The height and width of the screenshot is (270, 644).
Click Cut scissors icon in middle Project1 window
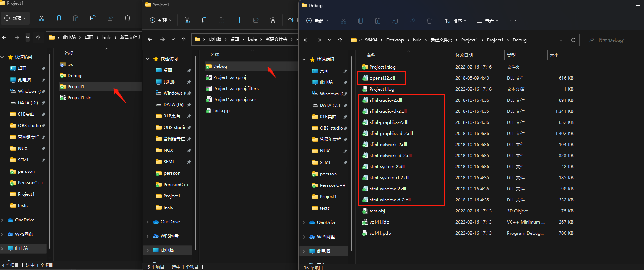coord(187,20)
